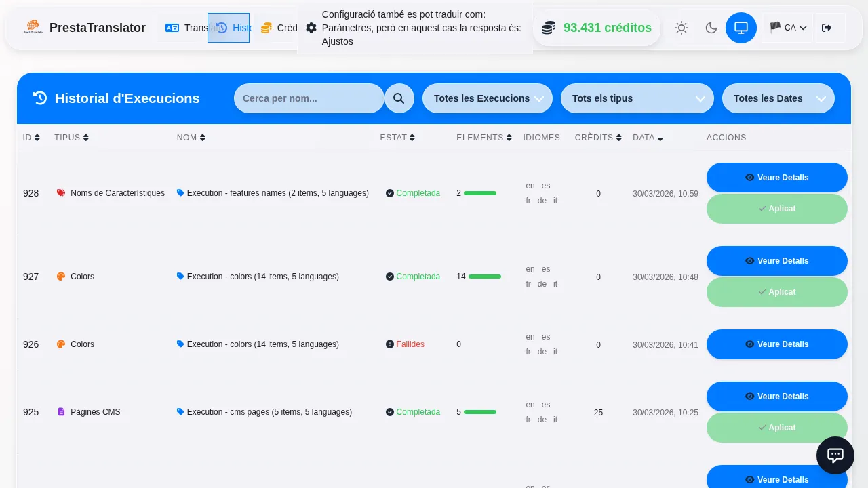Screen dimensions: 868x488
Task: Open the Totes les Dates dropdown
Action: coord(778,98)
